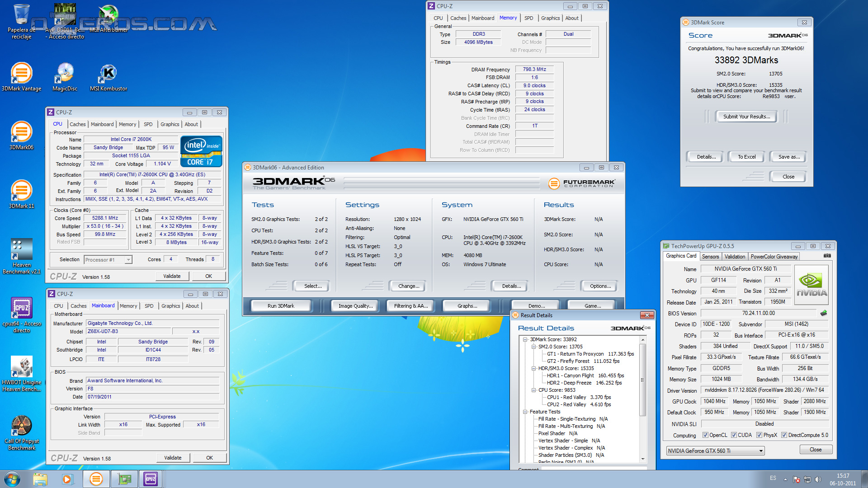Open SPD tab in the Memory CPU-Z window

[x=529, y=18]
